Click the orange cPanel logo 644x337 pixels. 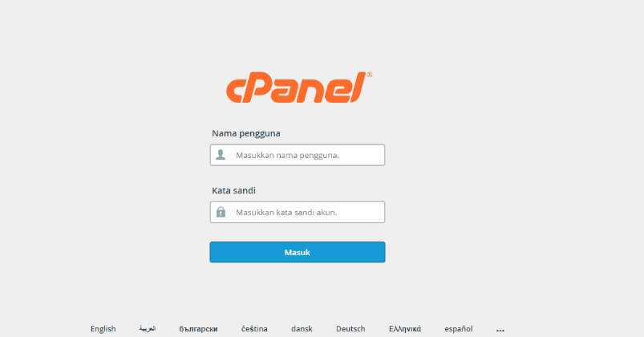(x=298, y=87)
